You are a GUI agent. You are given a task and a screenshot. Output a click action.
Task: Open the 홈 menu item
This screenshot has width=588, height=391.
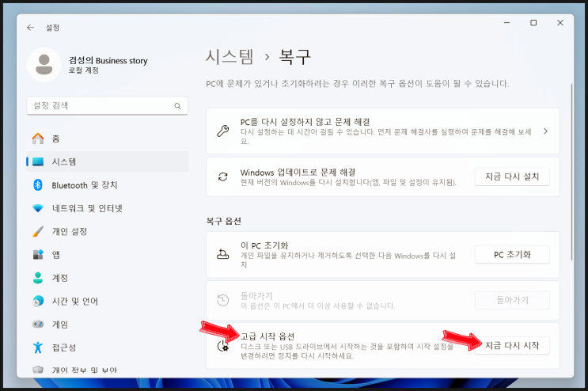click(108, 139)
